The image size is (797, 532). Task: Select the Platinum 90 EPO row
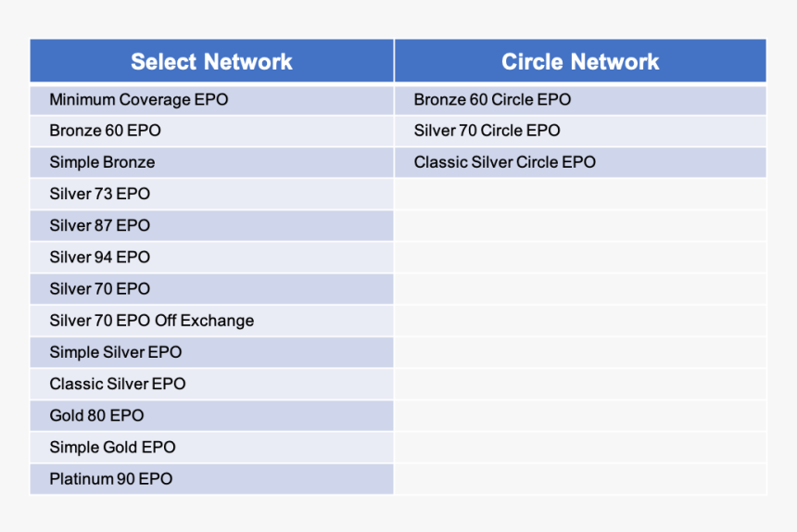tap(211, 478)
